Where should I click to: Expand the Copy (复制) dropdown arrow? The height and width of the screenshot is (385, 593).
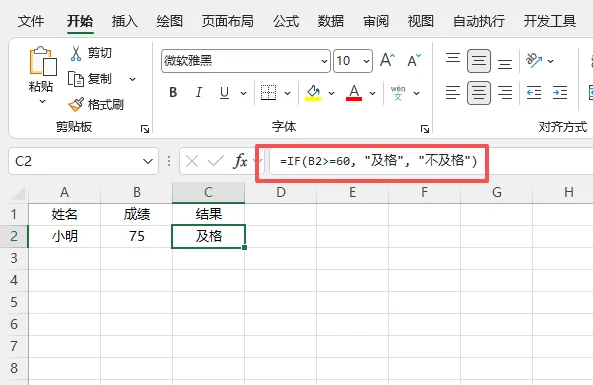[132, 79]
